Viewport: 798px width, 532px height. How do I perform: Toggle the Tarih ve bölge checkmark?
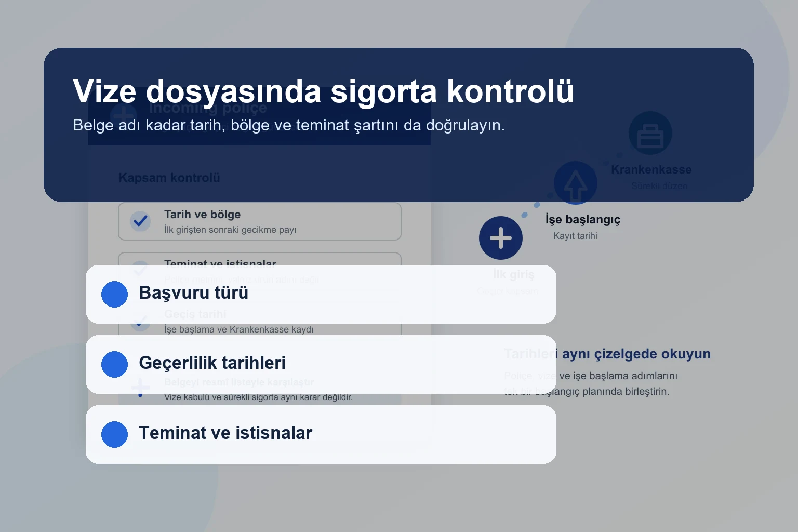[140, 221]
